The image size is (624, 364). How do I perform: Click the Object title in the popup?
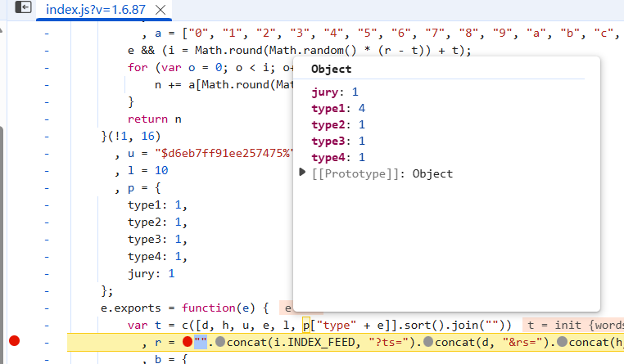(331, 70)
